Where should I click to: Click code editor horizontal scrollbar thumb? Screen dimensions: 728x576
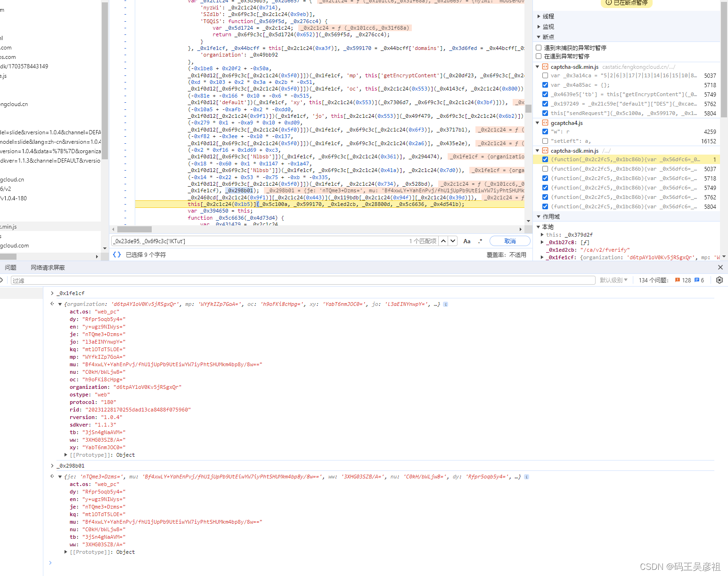(134, 230)
